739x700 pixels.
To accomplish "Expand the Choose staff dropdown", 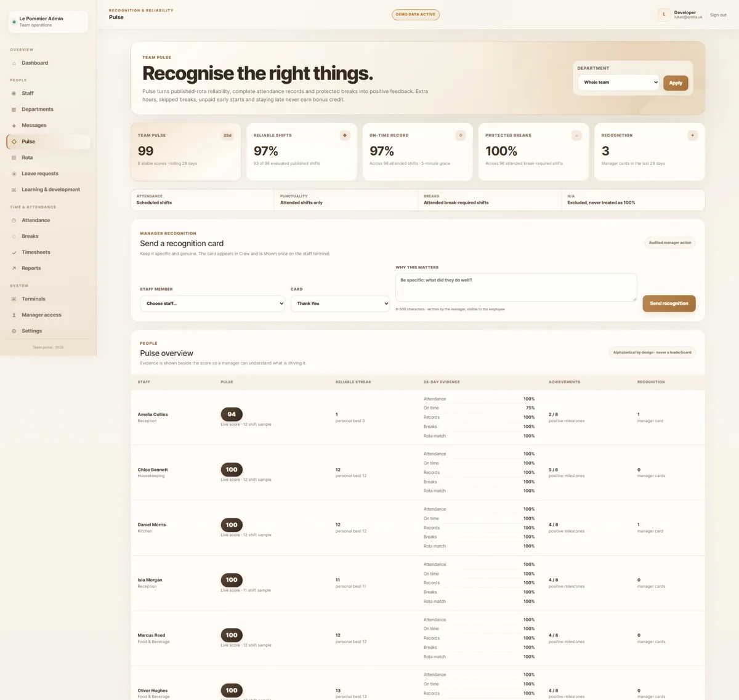I will 212,304.
